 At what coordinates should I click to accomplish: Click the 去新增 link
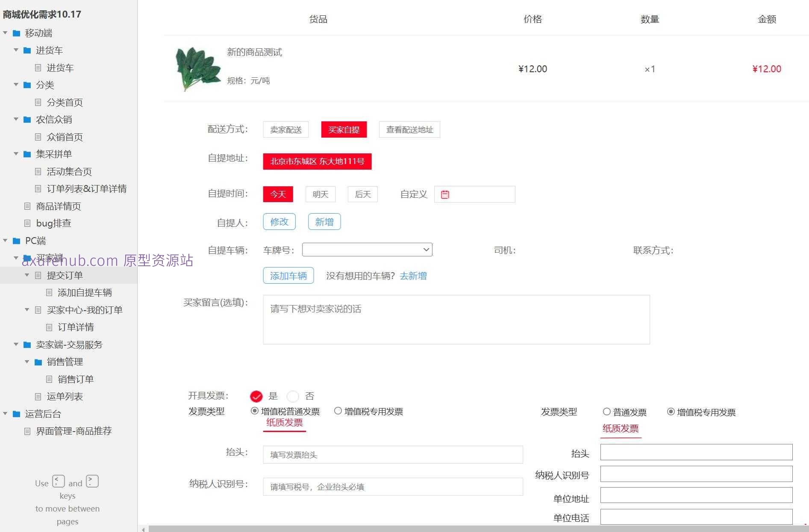coord(413,276)
